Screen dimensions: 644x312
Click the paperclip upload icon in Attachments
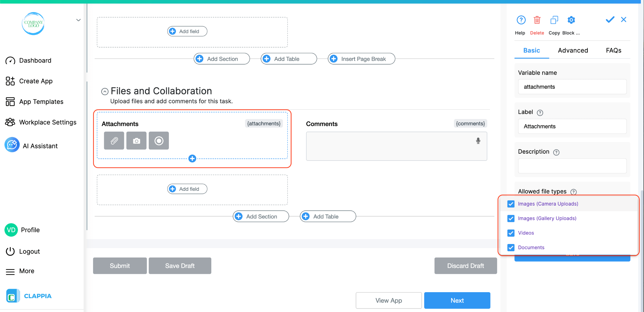(114, 141)
